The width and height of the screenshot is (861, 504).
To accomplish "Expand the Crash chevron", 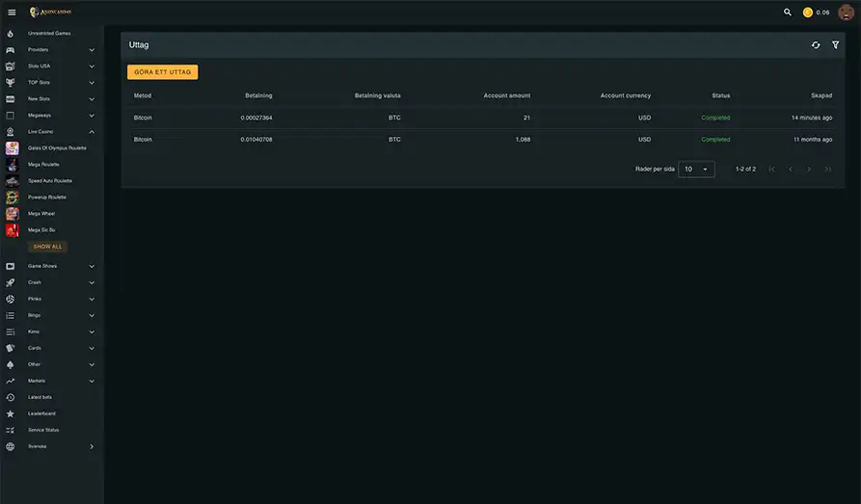I will [92, 282].
